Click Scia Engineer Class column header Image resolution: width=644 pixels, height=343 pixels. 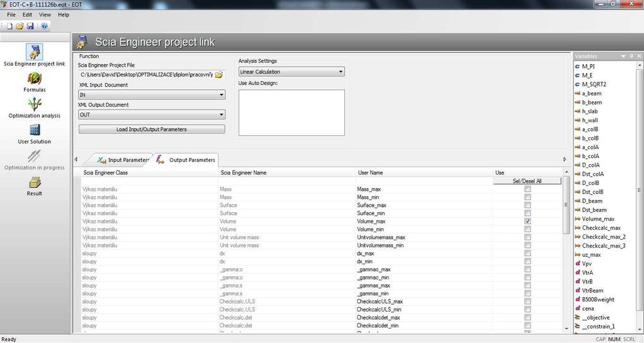point(149,172)
